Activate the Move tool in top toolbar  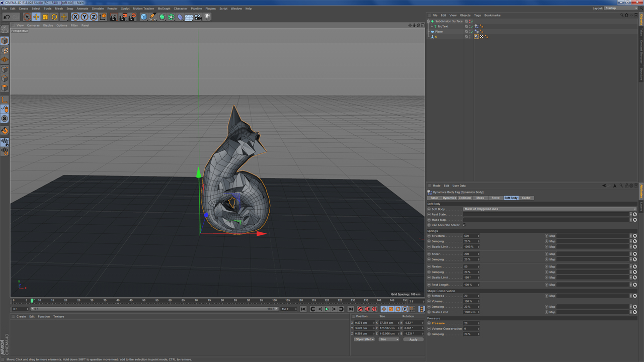click(x=36, y=17)
